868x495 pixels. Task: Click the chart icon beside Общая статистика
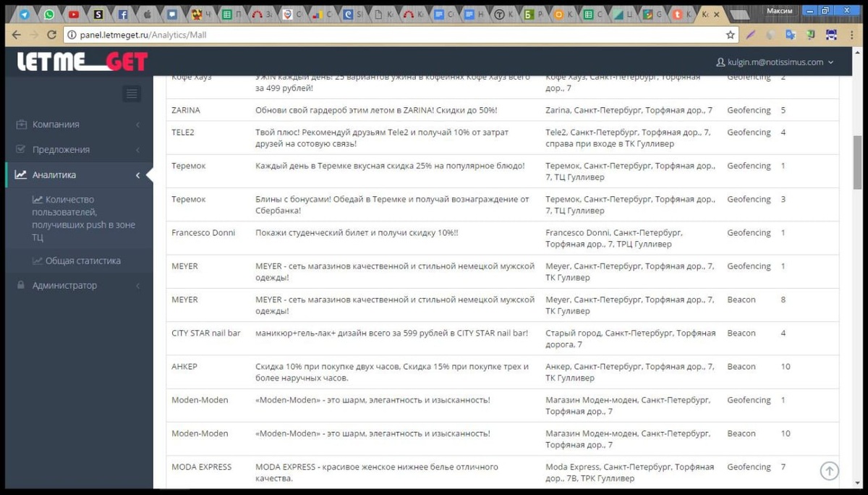click(x=37, y=261)
